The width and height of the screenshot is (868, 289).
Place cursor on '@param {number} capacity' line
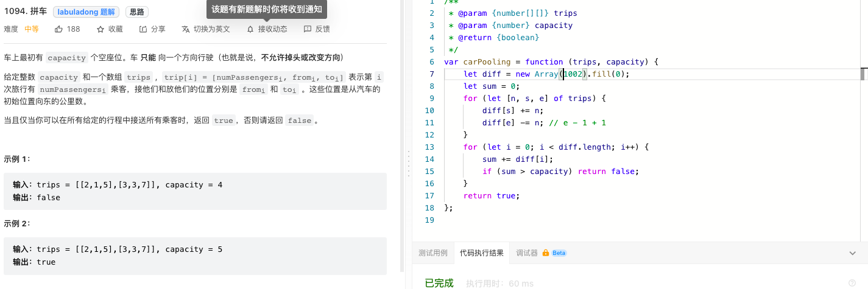click(510, 26)
